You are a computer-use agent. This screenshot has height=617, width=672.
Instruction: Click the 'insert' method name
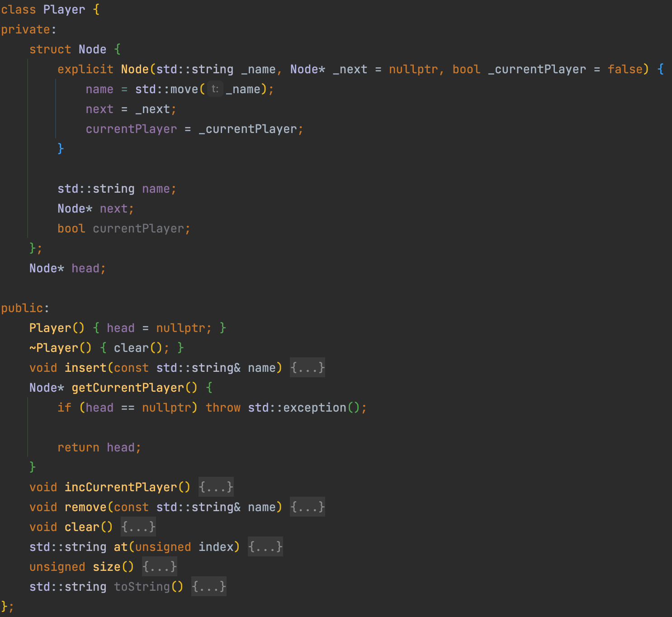point(85,368)
